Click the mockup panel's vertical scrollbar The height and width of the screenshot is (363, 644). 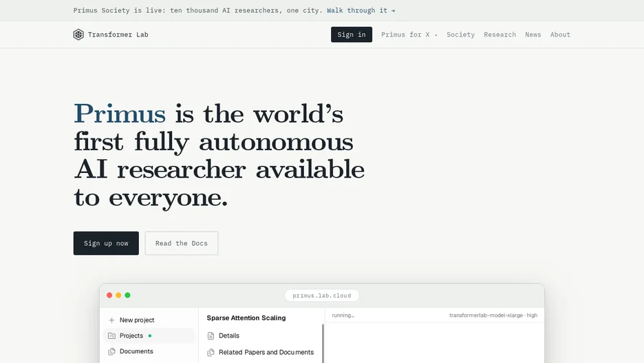(323, 343)
